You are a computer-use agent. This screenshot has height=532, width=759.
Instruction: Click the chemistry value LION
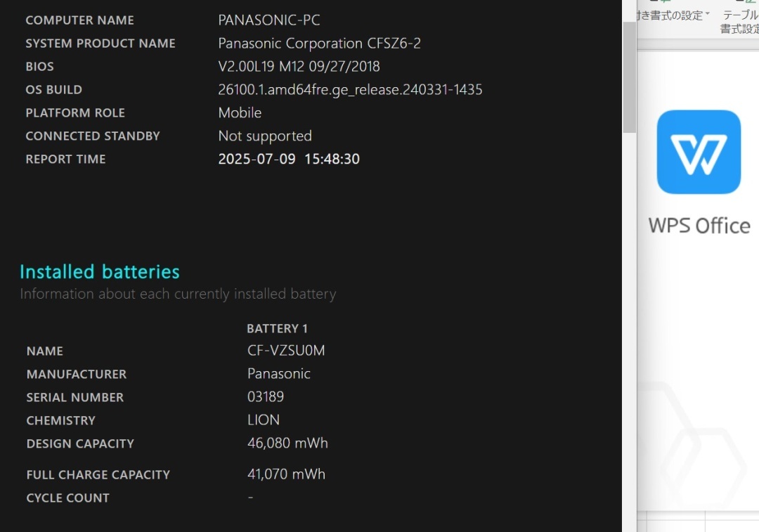pos(264,420)
